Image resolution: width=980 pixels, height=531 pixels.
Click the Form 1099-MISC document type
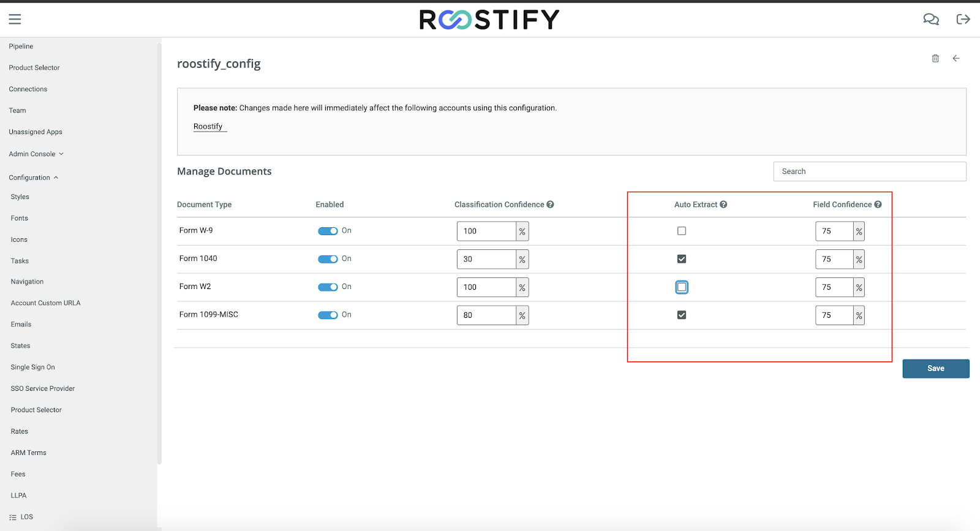pos(209,315)
